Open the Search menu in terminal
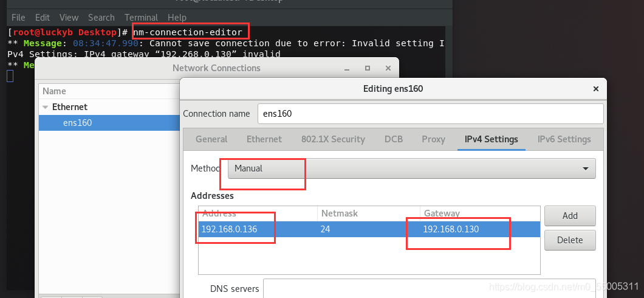This screenshot has height=298, width=644. pos(101,17)
